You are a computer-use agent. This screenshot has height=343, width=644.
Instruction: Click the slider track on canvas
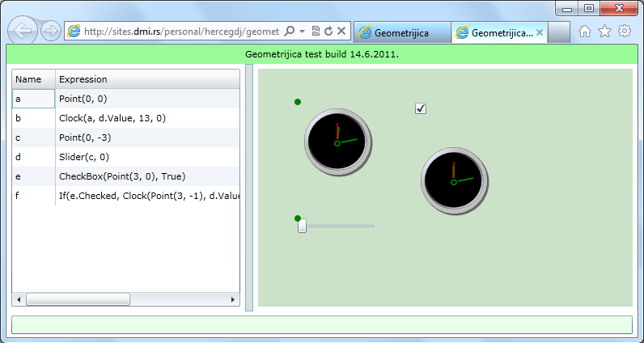tap(340, 226)
